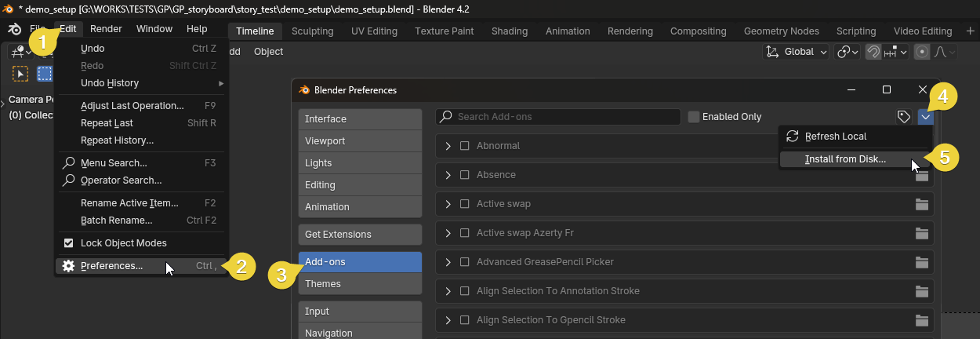Choose Batch Rename... from Edit menu
The height and width of the screenshot is (339, 980).
click(x=142, y=221)
